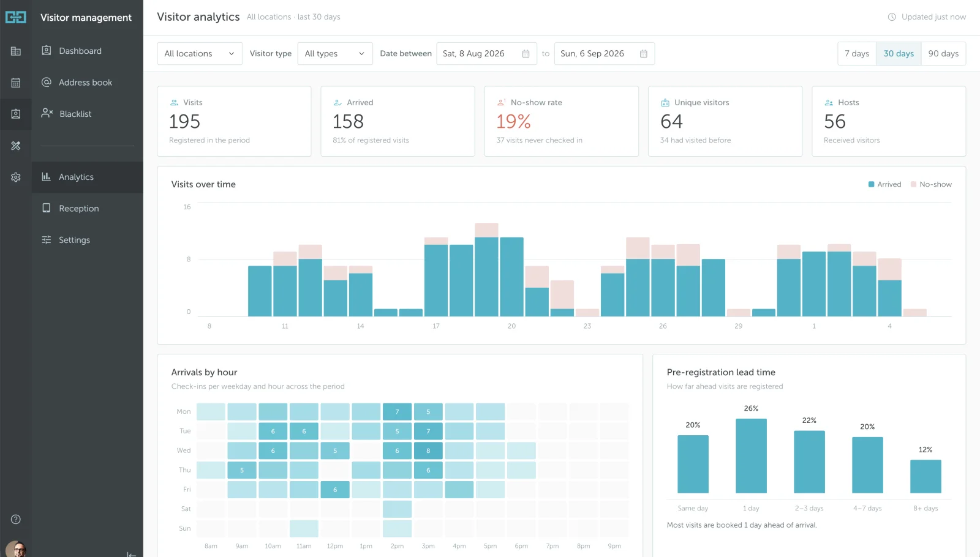Screen dimensions: 980x557
Task: Expand the Visitor type All types dropdown
Action: click(335, 53)
